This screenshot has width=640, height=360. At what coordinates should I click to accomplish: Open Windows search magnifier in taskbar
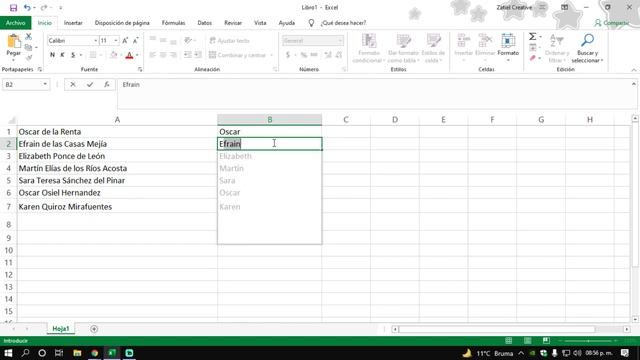click(x=25, y=353)
